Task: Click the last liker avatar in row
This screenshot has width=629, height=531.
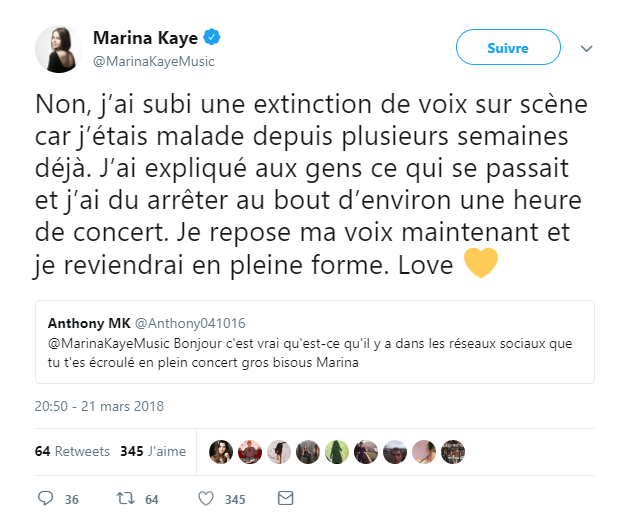Action: (x=453, y=451)
